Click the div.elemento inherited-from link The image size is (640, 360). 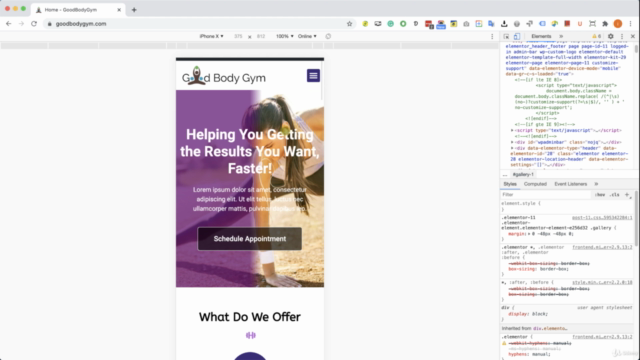[550, 328]
